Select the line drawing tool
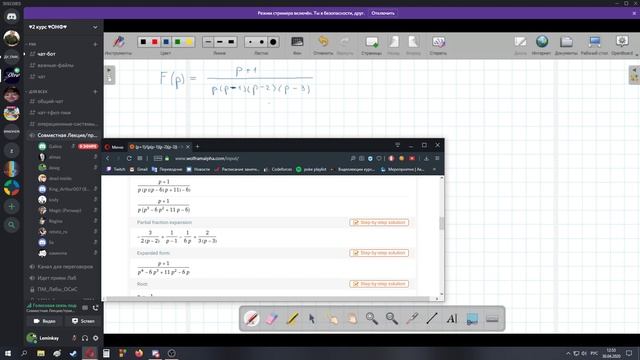 432,318
